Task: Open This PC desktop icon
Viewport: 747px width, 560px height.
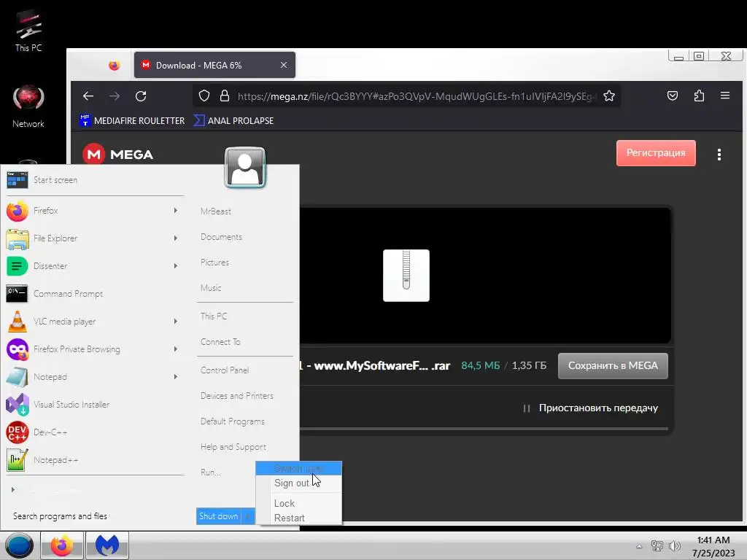Action: [x=28, y=31]
